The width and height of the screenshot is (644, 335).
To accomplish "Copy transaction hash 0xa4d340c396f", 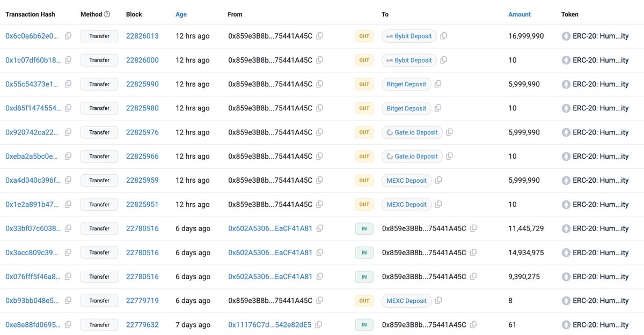I will pyautogui.click(x=68, y=181).
